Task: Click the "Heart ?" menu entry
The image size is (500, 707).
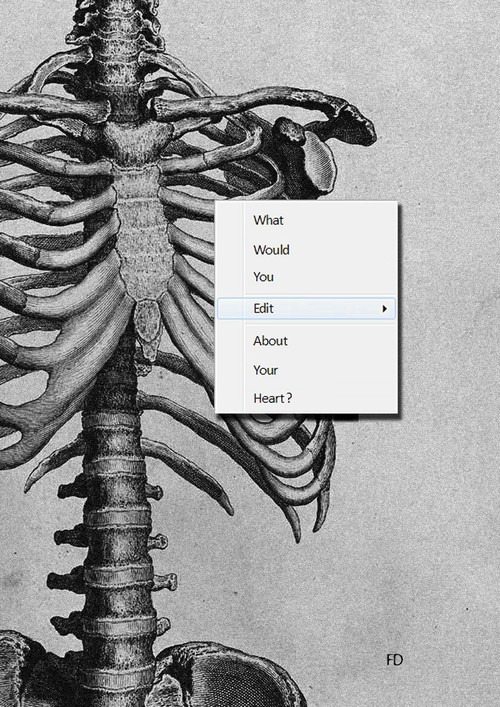Action: coord(307,398)
